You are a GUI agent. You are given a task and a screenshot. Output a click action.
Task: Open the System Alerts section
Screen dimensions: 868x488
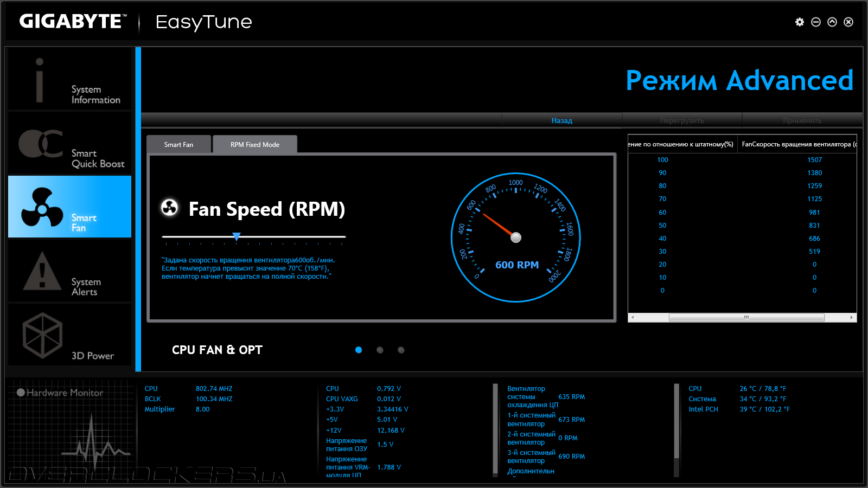pos(69,271)
